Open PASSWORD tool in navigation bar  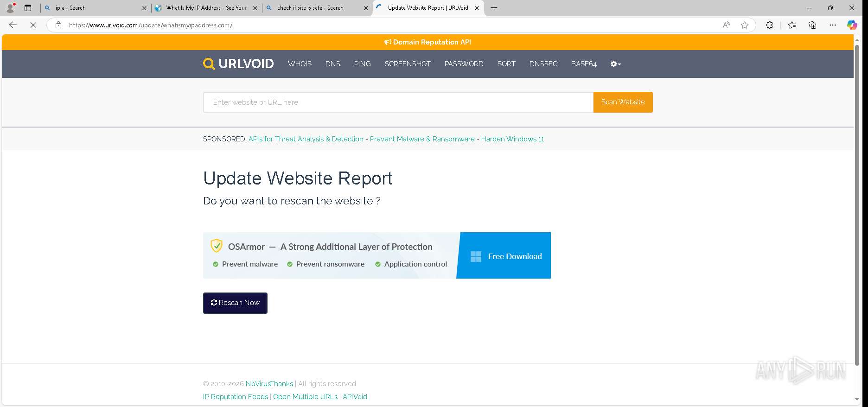tap(464, 64)
